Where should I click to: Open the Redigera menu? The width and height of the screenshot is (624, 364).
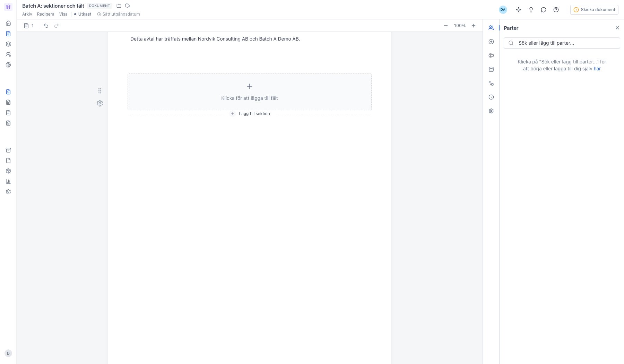[46, 14]
